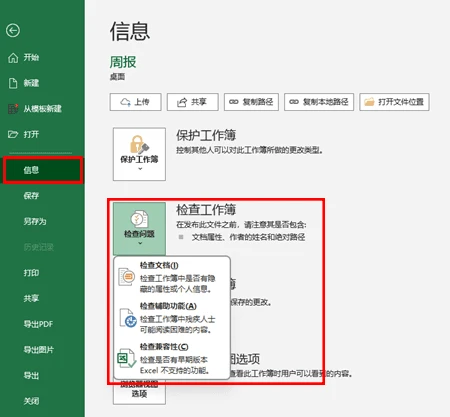The width and height of the screenshot is (450, 417).
Task: Click the 保护工作簿 lock and key icon
Action: pos(139,145)
